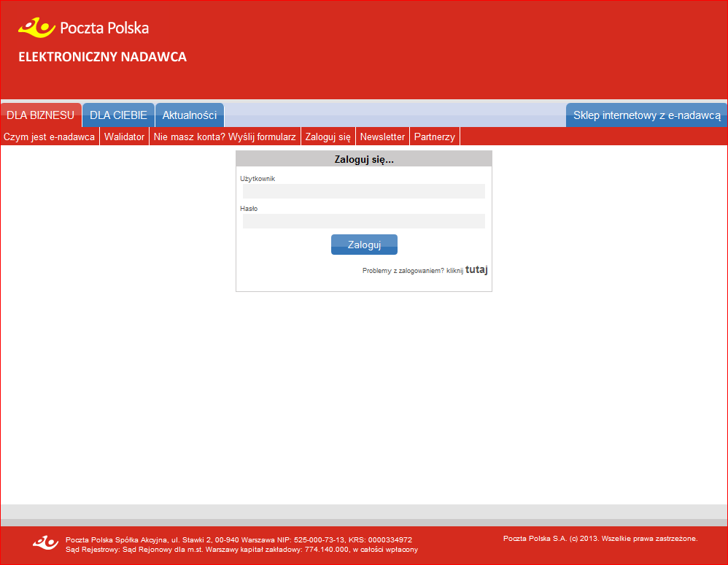Click the footer company address line
The width and height of the screenshot is (728, 565).
tap(239, 540)
